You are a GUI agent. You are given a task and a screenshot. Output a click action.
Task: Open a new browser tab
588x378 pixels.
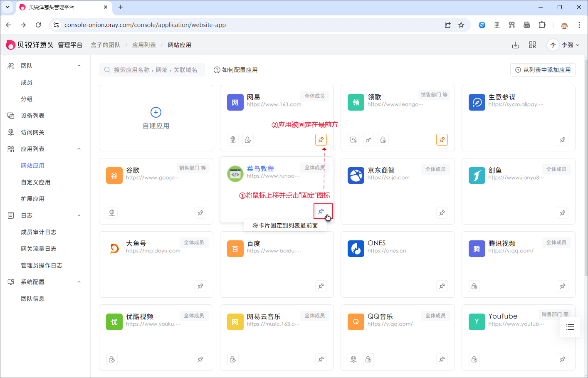121,7
